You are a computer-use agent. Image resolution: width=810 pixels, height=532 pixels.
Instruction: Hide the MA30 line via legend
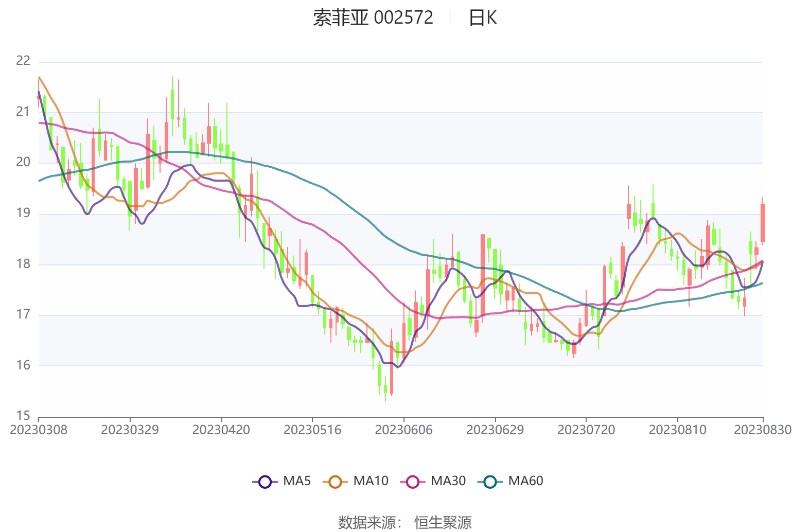[413, 482]
